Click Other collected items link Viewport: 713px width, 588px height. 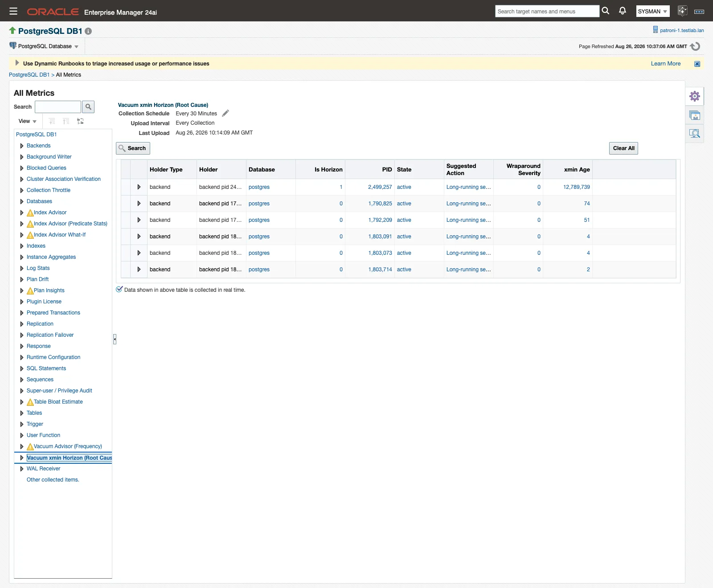[x=53, y=480]
